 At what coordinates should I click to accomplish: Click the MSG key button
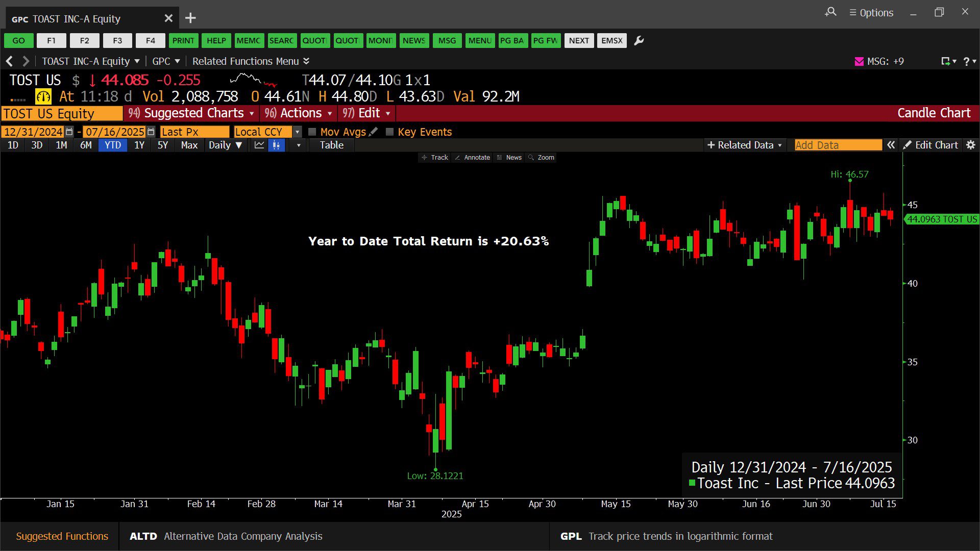[447, 41]
